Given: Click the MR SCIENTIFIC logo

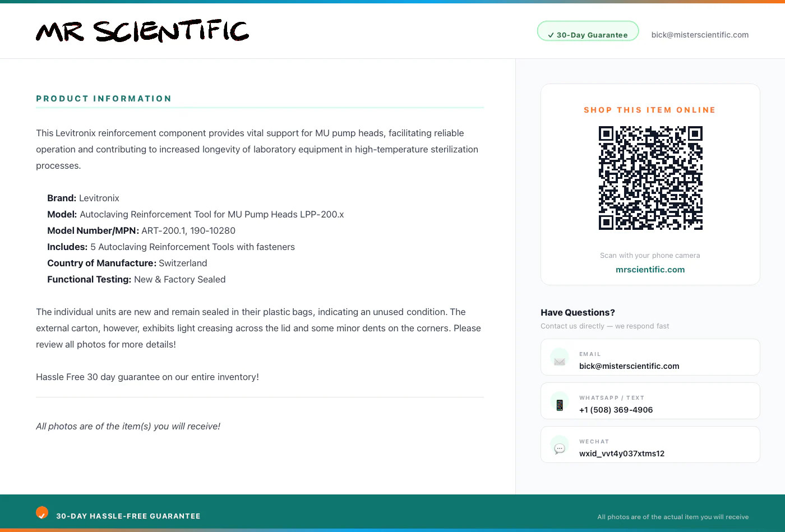Looking at the screenshot, I should pos(142,31).
